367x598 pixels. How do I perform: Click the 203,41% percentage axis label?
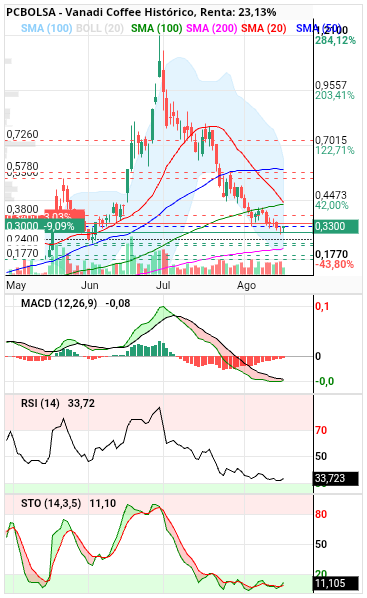[x=335, y=95]
